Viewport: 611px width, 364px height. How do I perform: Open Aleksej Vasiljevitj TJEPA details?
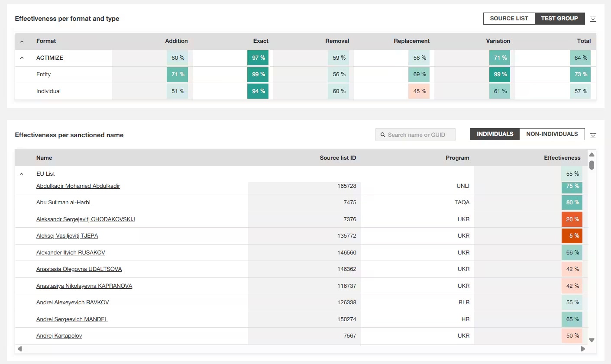pyautogui.click(x=67, y=236)
